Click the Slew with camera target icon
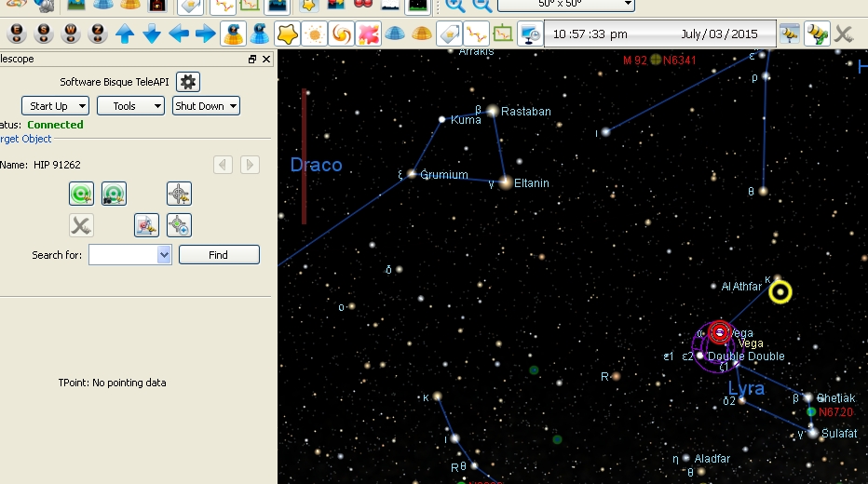 114,194
